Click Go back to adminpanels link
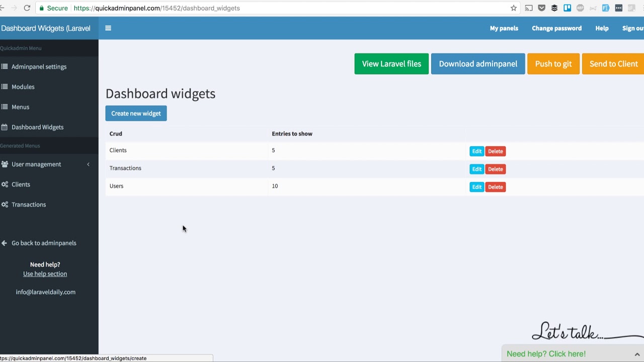This screenshot has height=362, width=644. (x=44, y=243)
